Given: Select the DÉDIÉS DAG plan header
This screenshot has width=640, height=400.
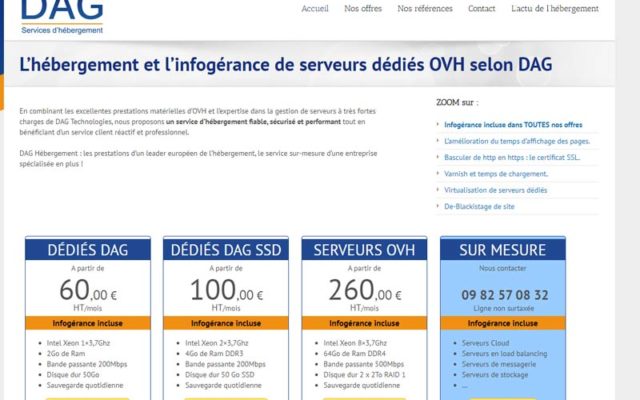Looking at the screenshot, I should 88,249.
